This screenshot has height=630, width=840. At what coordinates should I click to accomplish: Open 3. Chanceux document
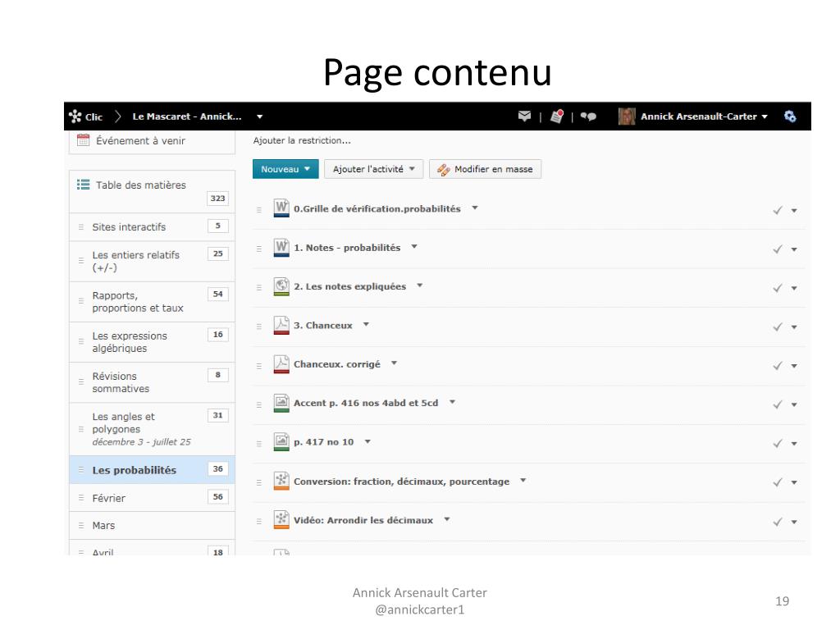323,325
